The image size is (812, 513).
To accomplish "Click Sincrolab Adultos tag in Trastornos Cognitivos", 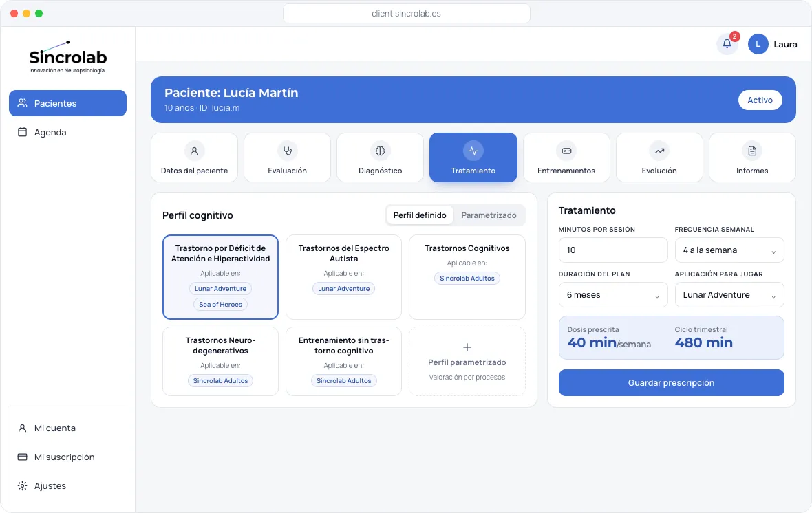I will [467, 278].
